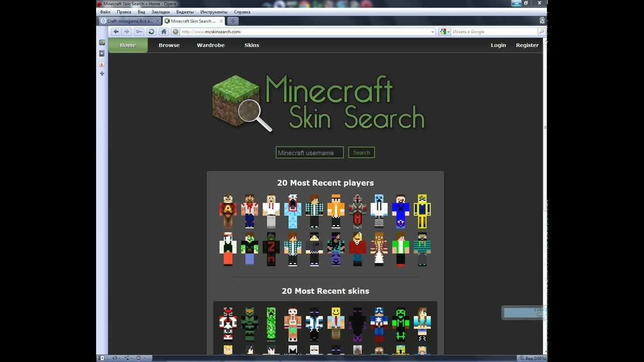Click the top icon in Opera side panel
644x362 pixels.
tap(102, 43)
